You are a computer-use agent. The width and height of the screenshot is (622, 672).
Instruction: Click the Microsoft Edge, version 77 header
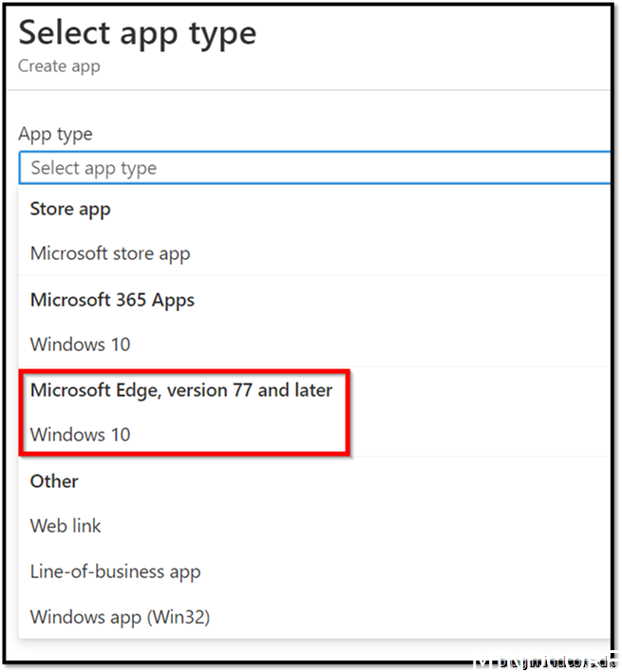tap(181, 390)
